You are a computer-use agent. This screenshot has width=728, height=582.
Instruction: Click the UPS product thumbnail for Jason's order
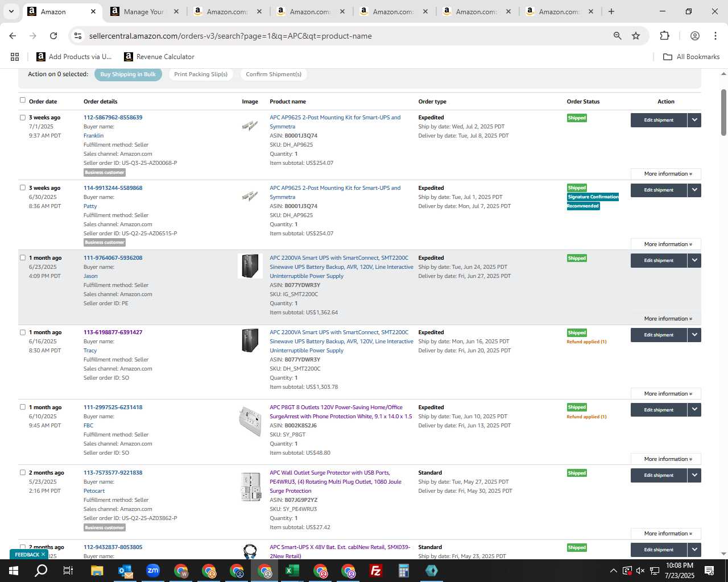click(x=250, y=266)
